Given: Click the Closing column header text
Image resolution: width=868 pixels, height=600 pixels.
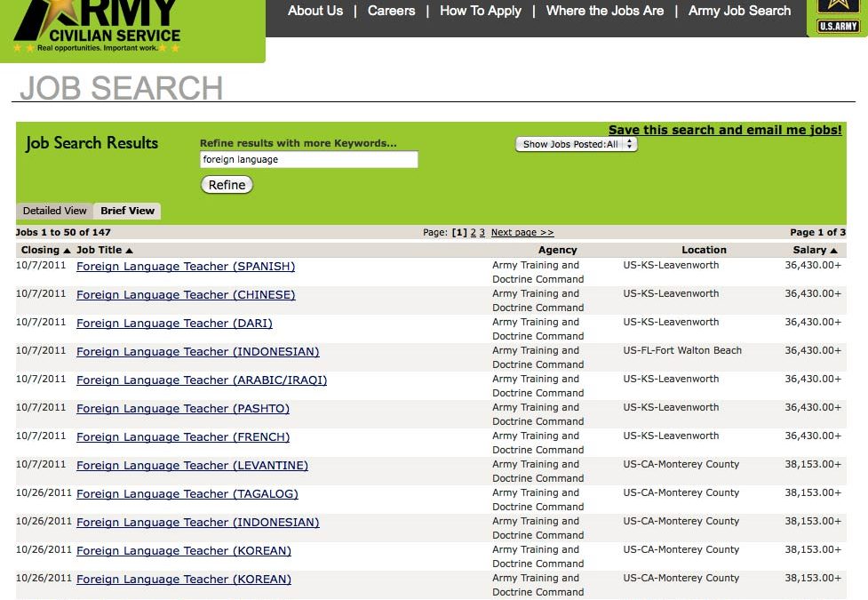Looking at the screenshot, I should [40, 250].
